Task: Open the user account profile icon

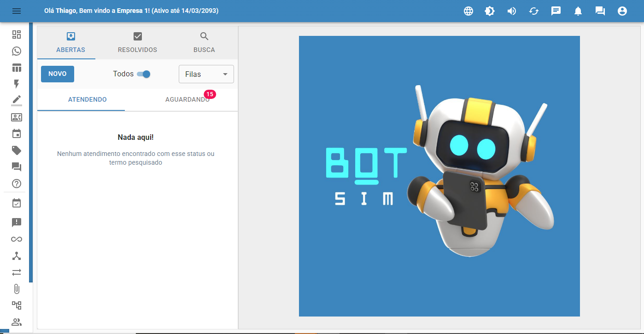Action: pos(622,11)
